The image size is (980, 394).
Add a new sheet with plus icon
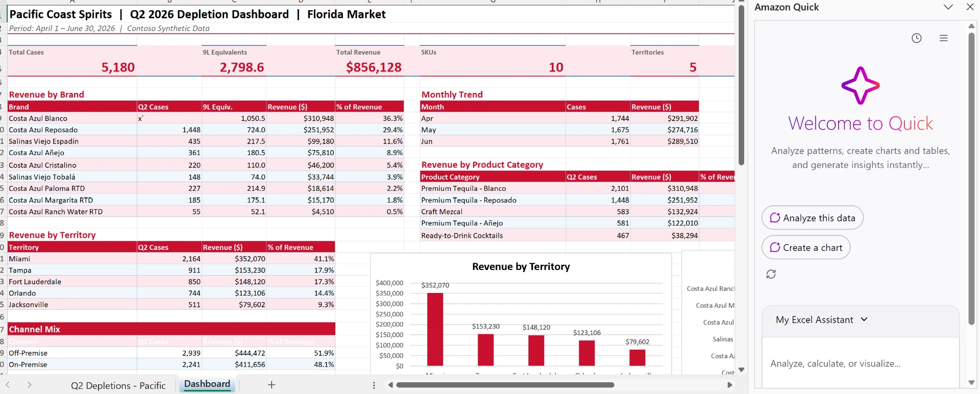point(272,385)
